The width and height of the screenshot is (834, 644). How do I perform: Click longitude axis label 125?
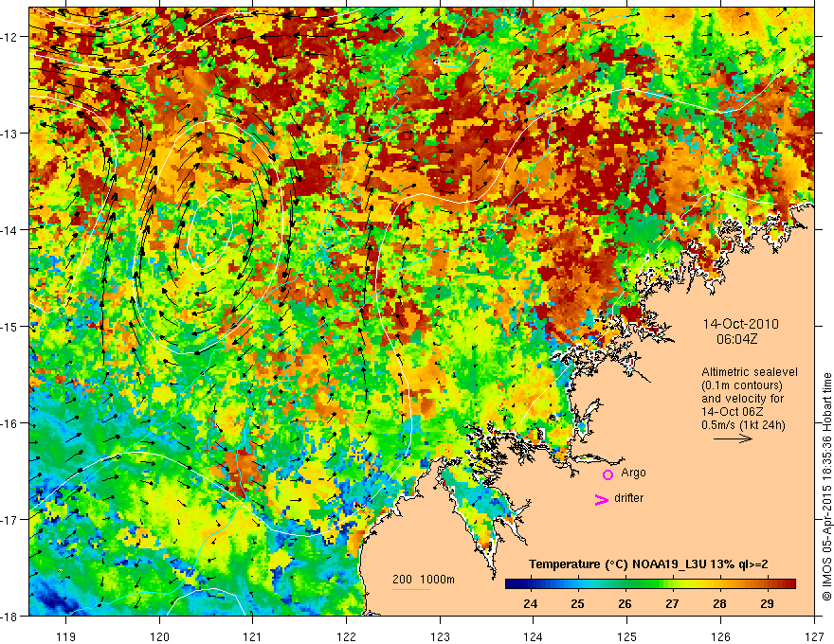coord(627,636)
